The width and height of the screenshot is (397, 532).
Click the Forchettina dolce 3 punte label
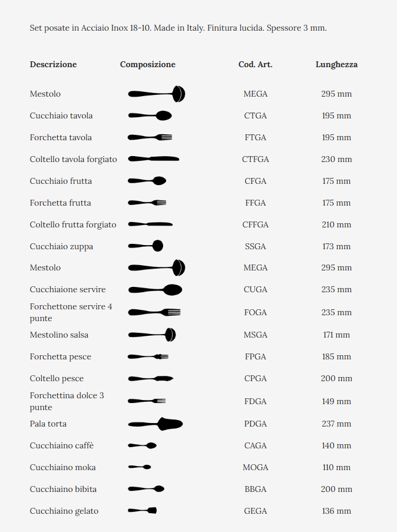click(67, 401)
